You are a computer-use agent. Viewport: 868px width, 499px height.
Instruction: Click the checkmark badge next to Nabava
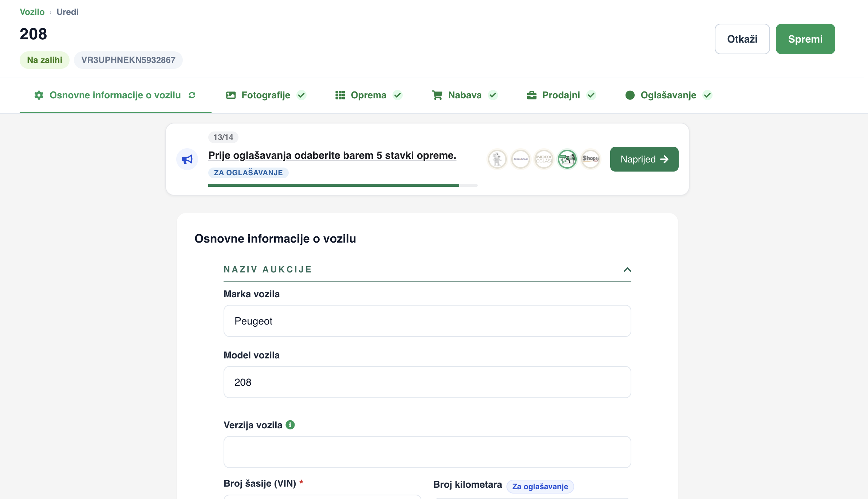click(493, 95)
